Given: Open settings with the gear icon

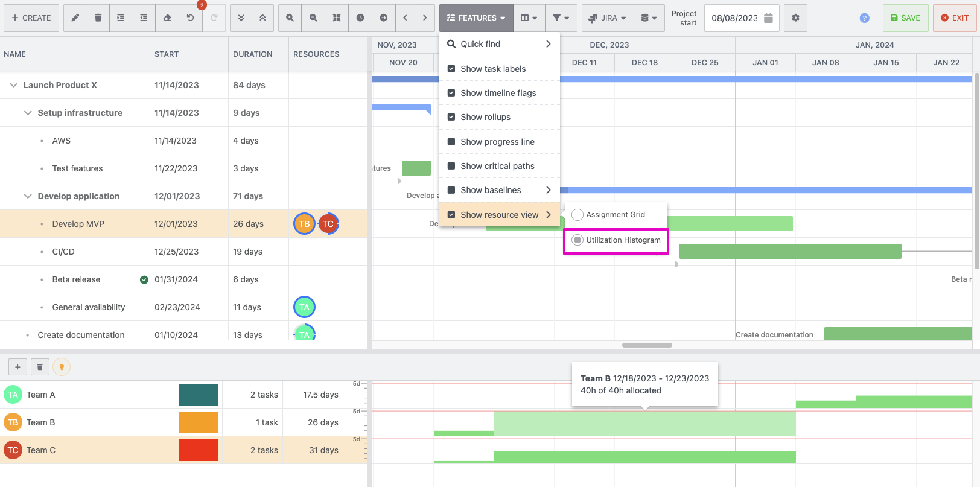Looking at the screenshot, I should click(795, 18).
